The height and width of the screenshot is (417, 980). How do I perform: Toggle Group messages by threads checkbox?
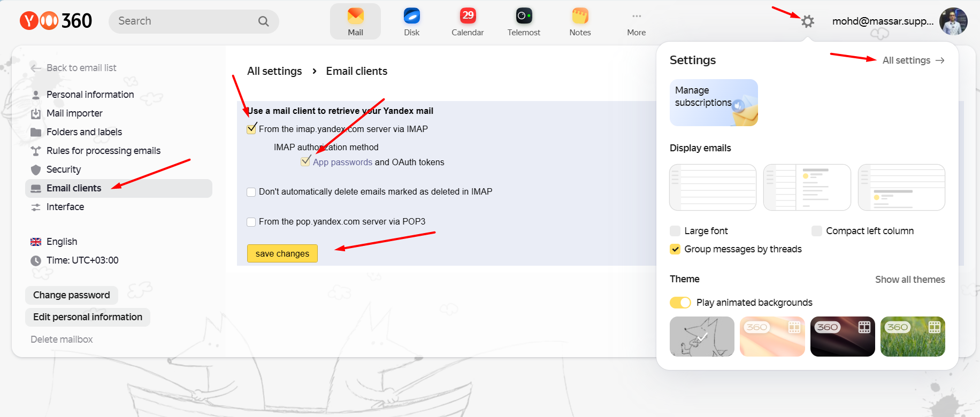675,249
